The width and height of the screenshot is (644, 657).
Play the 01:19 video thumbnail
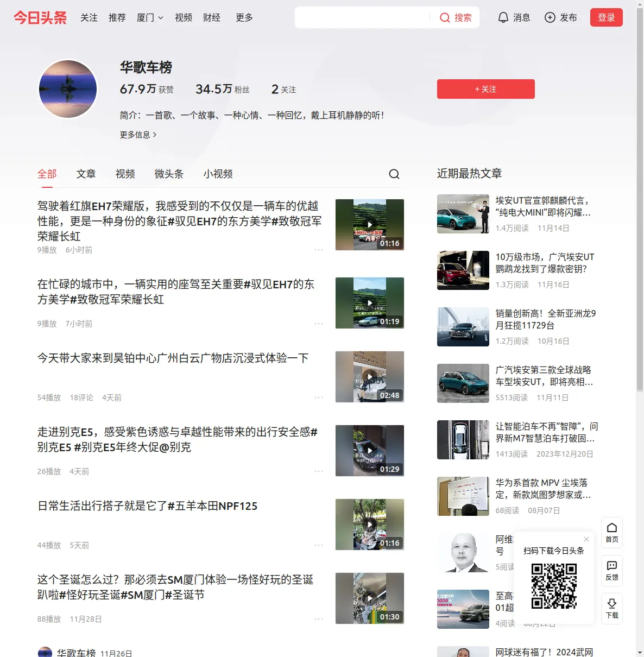click(x=370, y=303)
